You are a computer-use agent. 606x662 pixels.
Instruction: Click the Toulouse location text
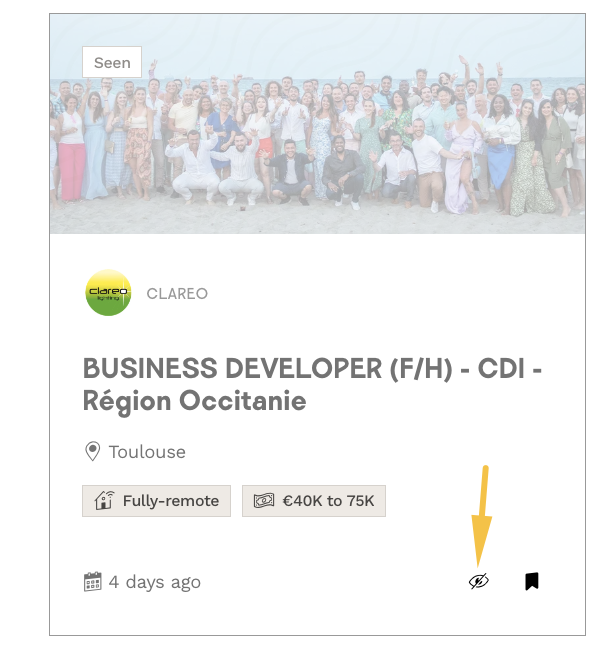point(147,452)
